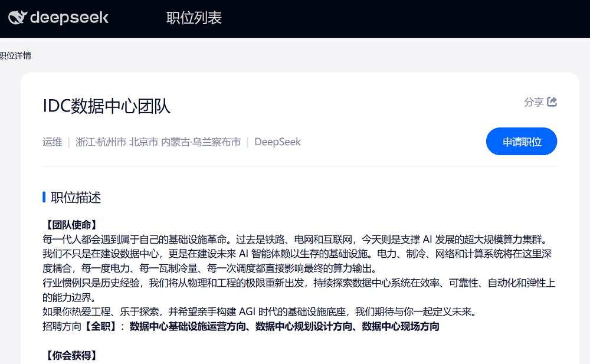Viewport: 590px width, 364px height.
Task: Click the share arrow icon
Action: tap(552, 101)
